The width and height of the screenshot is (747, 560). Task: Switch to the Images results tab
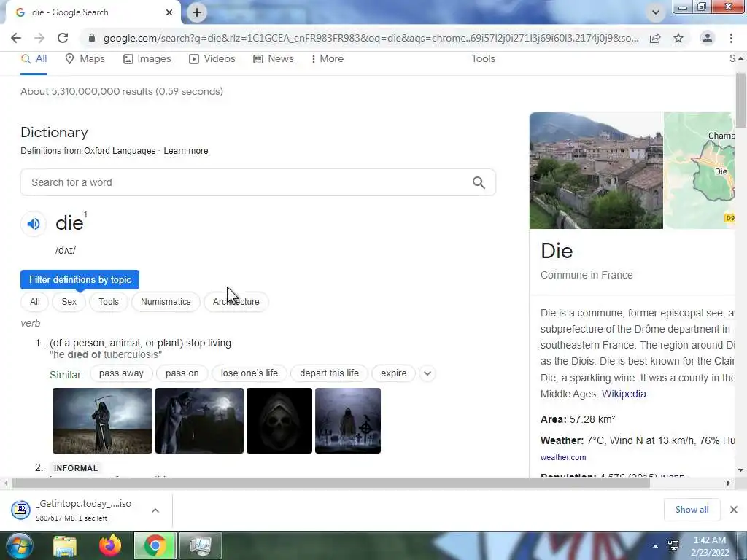coord(147,58)
